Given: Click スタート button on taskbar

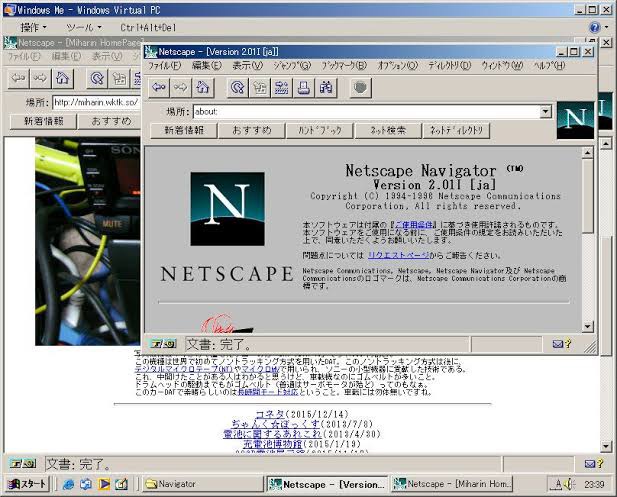Looking at the screenshot, I should (28, 484).
